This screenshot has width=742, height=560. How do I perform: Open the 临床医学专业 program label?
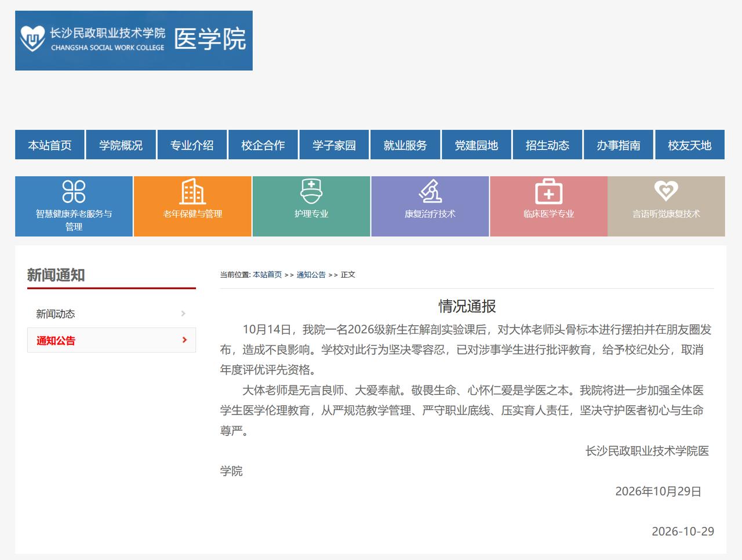[548, 214]
